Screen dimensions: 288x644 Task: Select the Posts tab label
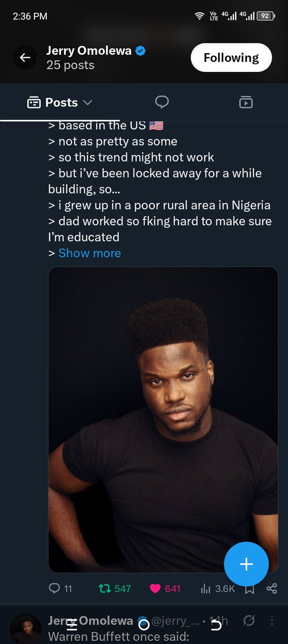61,103
